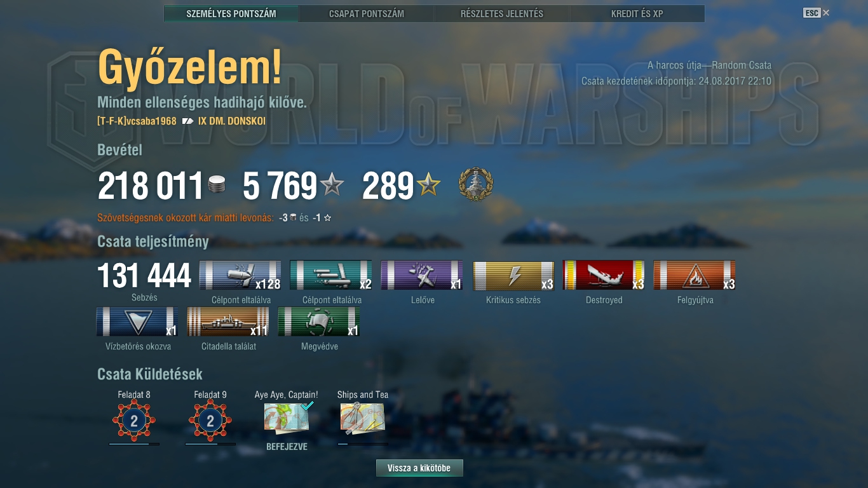Screen dimensions: 868x488
Task: Open the Feladat 9 mission emblem
Action: [210, 421]
